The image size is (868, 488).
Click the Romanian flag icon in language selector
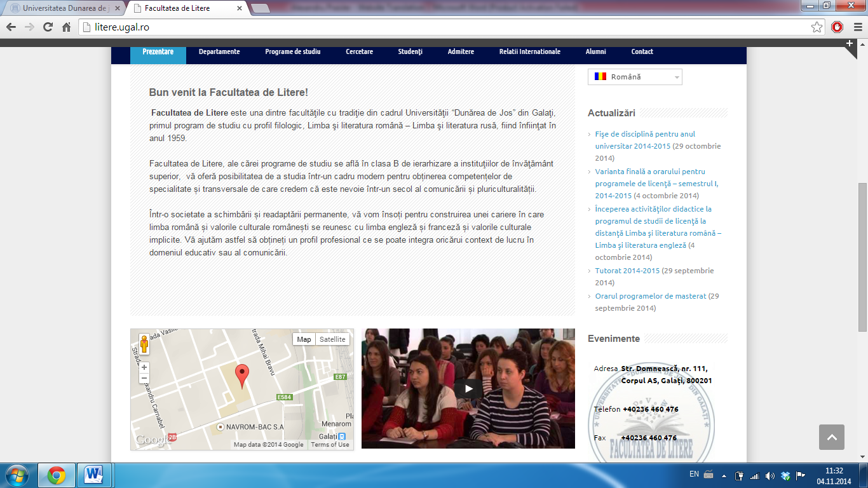[x=600, y=76]
